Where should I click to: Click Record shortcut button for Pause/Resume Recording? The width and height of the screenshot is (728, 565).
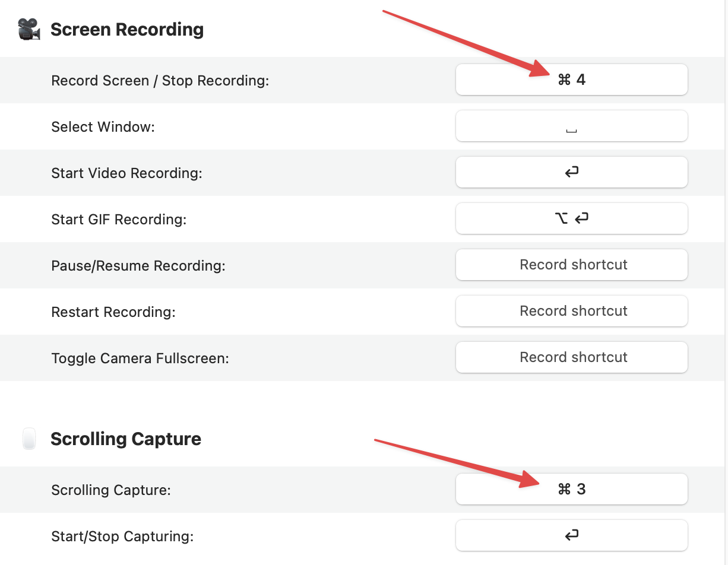(571, 265)
